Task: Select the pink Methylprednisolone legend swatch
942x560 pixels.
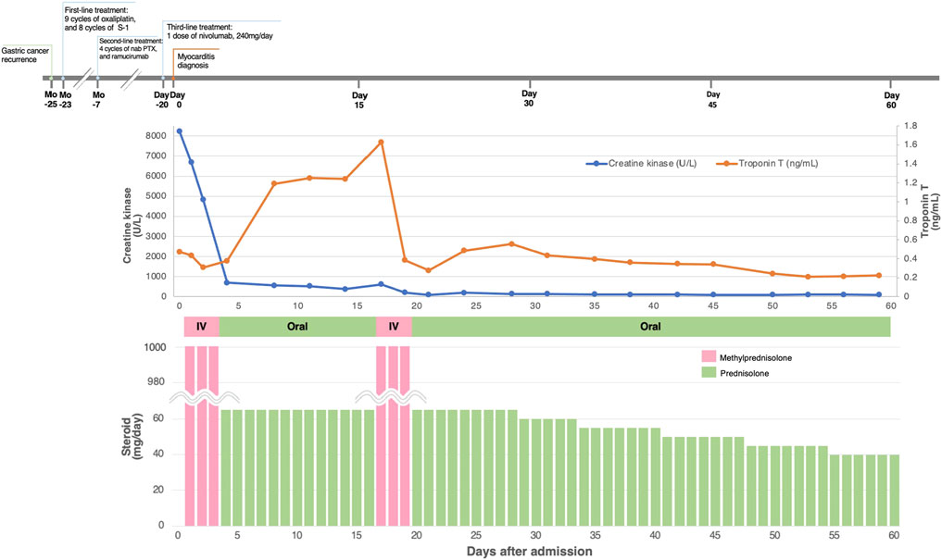Action: tap(709, 357)
